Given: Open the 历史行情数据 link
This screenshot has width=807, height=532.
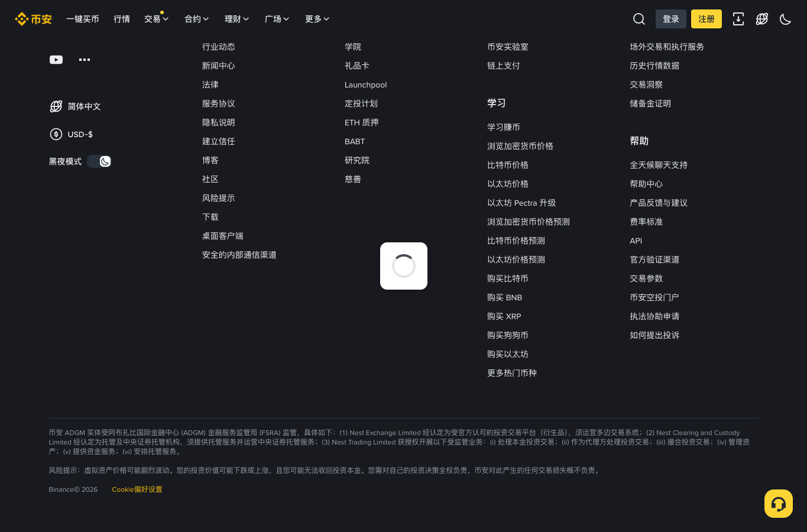Looking at the screenshot, I should (x=654, y=66).
